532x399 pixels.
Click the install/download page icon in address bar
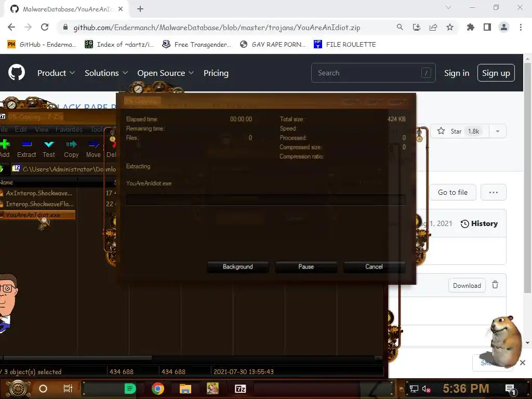[417, 27]
